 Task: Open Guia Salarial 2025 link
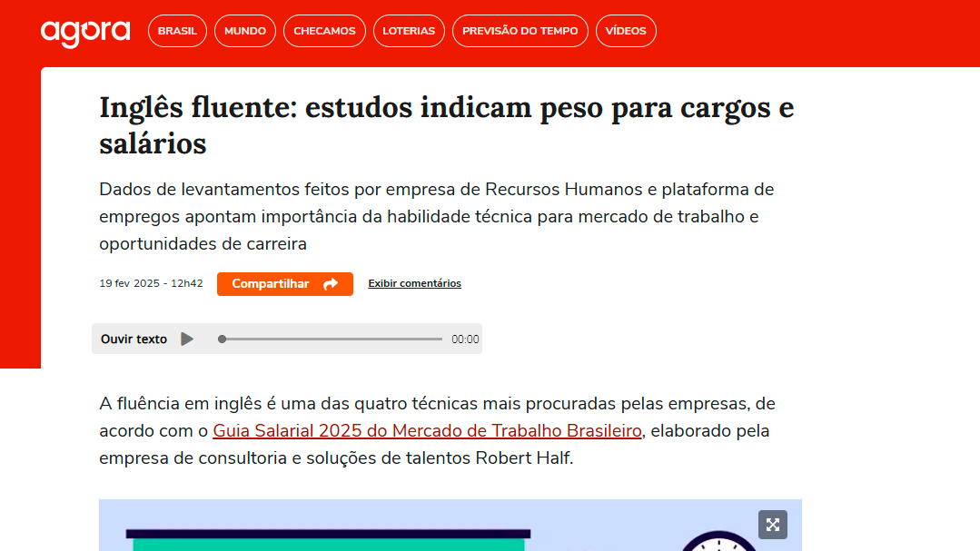point(427,431)
